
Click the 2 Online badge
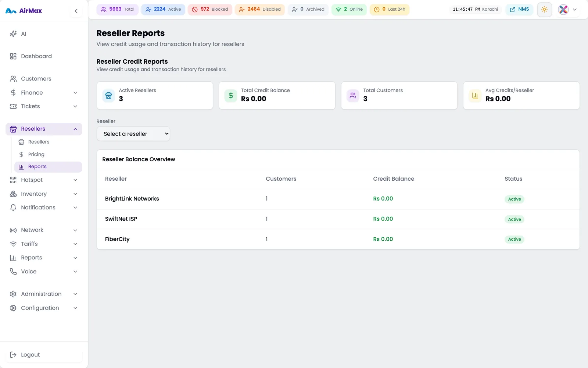349,9
